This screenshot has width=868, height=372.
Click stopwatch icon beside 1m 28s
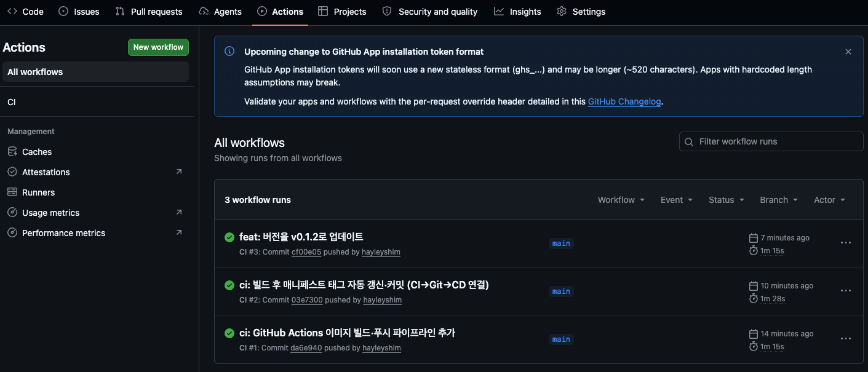(754, 298)
